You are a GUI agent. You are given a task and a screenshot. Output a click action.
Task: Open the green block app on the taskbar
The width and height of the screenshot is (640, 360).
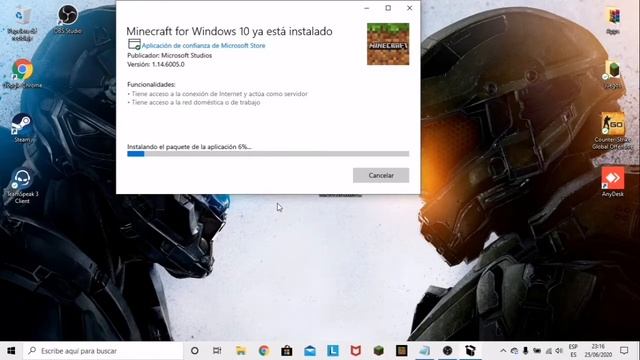(x=379, y=351)
